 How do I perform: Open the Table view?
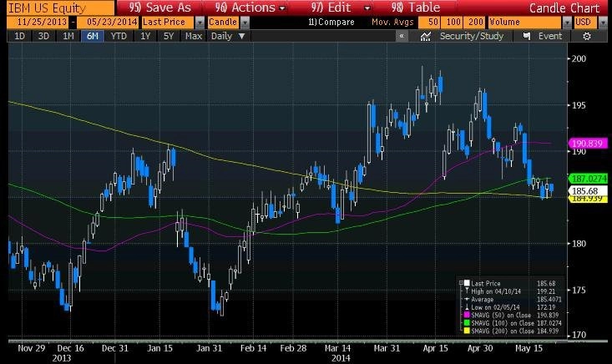(x=415, y=8)
